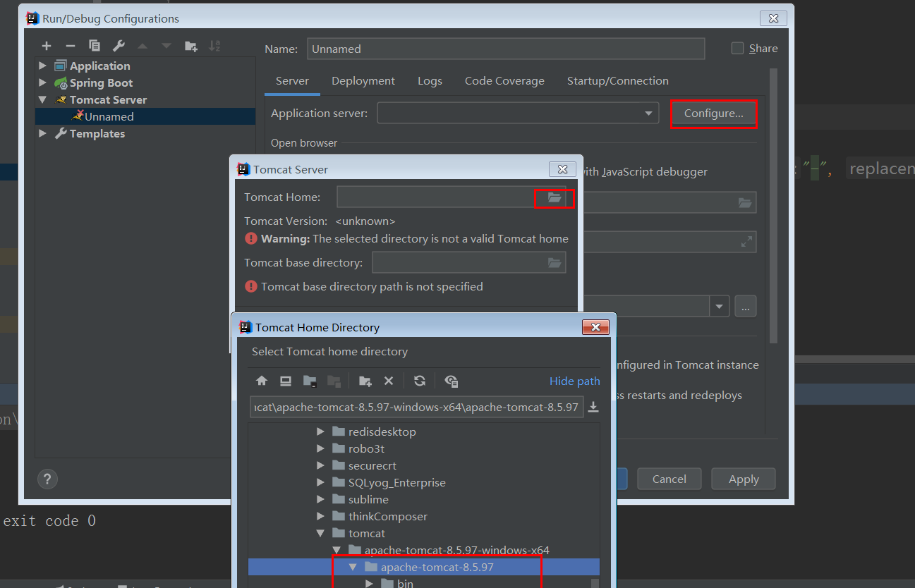Click the Hide path link
The height and width of the screenshot is (588, 915).
(x=574, y=381)
